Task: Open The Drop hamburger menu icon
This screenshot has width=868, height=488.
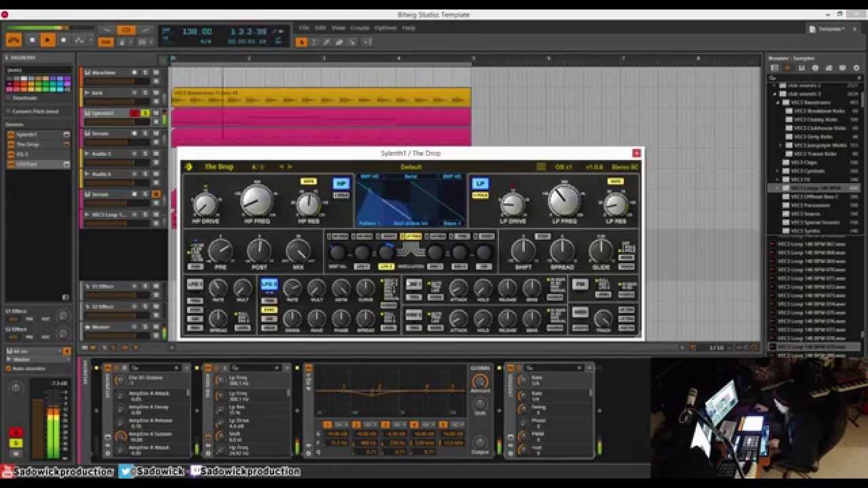Action: (x=540, y=167)
